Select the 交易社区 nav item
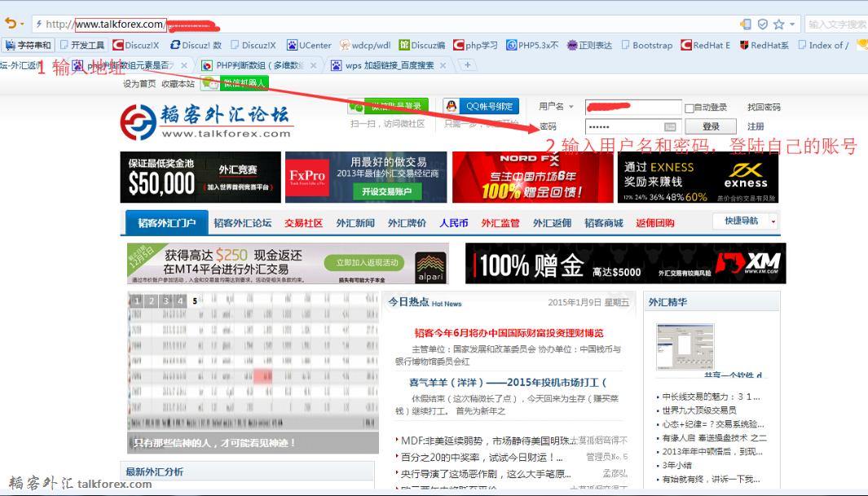The height and width of the screenshot is (496, 868). click(x=303, y=223)
